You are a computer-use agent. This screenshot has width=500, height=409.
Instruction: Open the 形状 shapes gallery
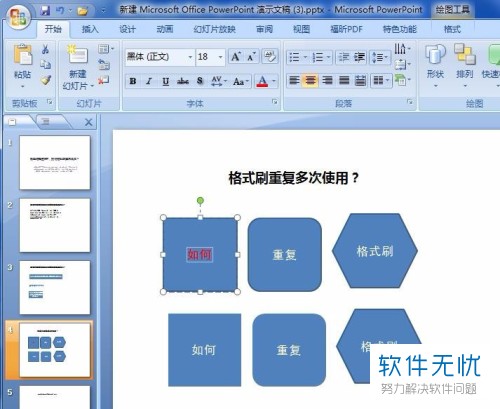tap(435, 65)
